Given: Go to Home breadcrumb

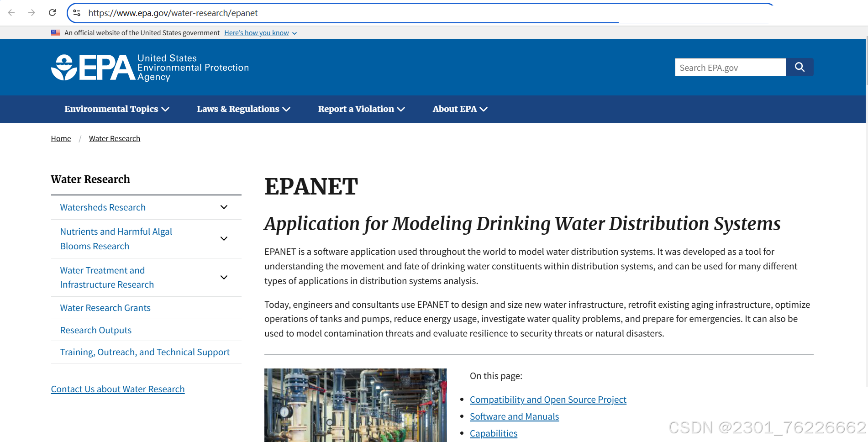Looking at the screenshot, I should (61, 138).
